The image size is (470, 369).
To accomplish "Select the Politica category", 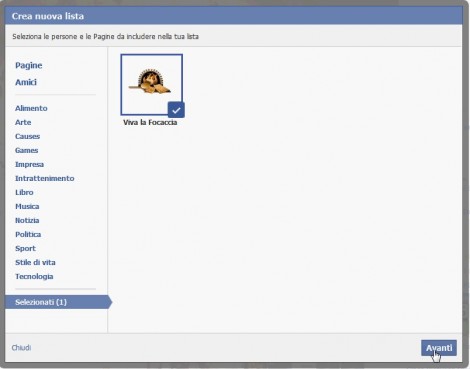I will [x=28, y=234].
